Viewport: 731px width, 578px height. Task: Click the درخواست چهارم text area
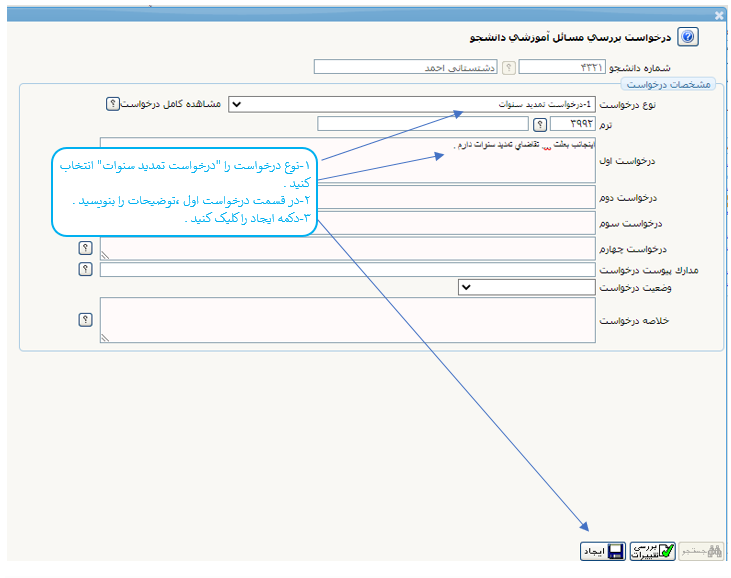348,248
